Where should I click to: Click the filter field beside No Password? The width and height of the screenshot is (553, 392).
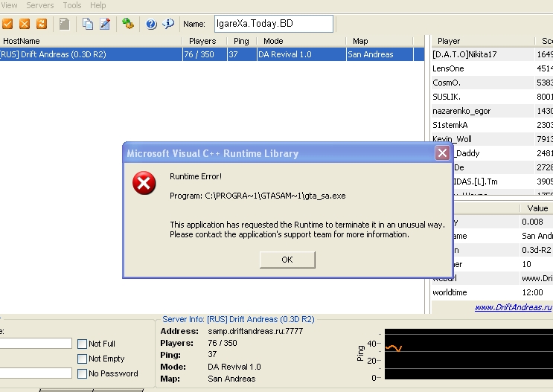pyautogui.click(x=36, y=373)
